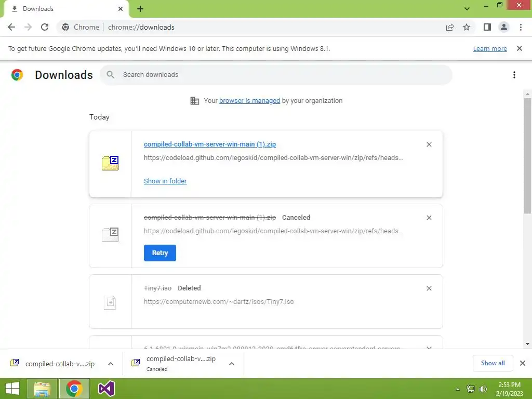Open the browser is managed link
The image size is (532, 399).
click(x=250, y=101)
